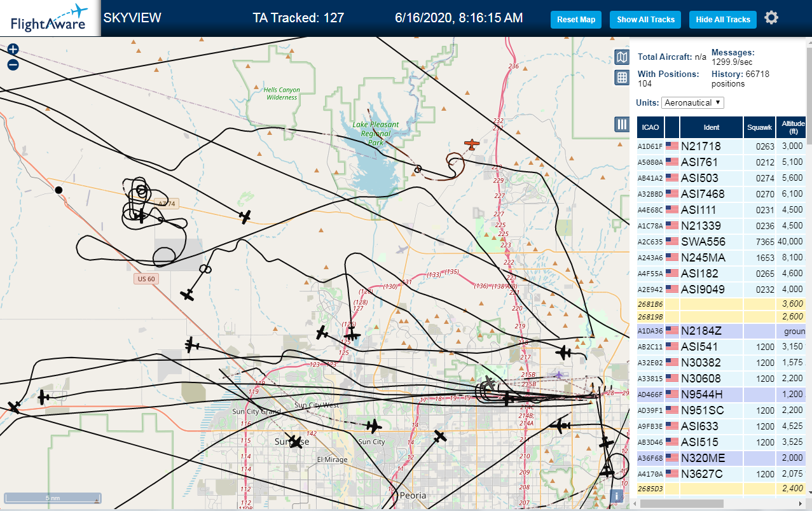Open the Units Aeronautical dropdown

coord(692,102)
